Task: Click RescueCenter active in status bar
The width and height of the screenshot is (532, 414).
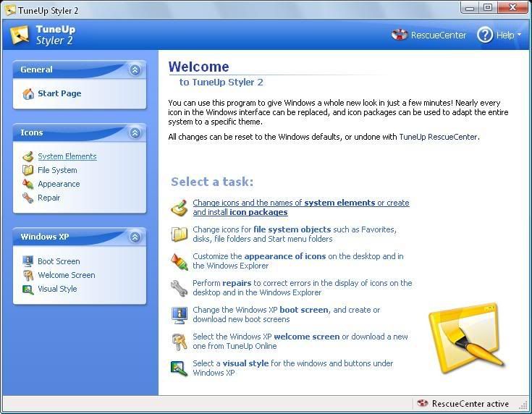Action: (470, 404)
